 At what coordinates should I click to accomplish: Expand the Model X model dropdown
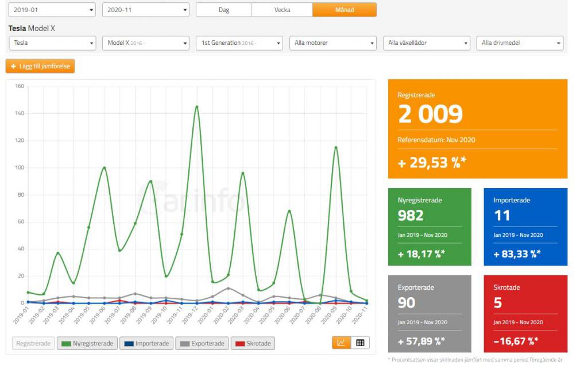[x=145, y=43]
